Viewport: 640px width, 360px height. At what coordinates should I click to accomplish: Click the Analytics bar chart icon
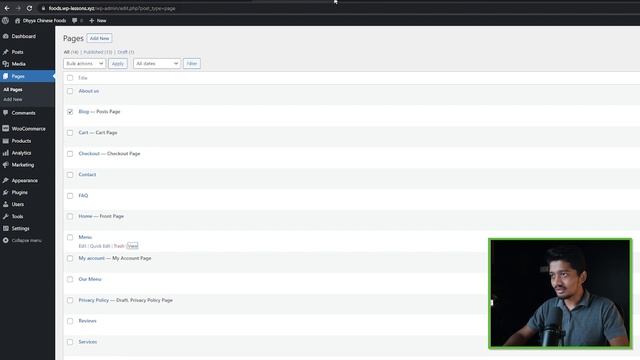coord(6,153)
